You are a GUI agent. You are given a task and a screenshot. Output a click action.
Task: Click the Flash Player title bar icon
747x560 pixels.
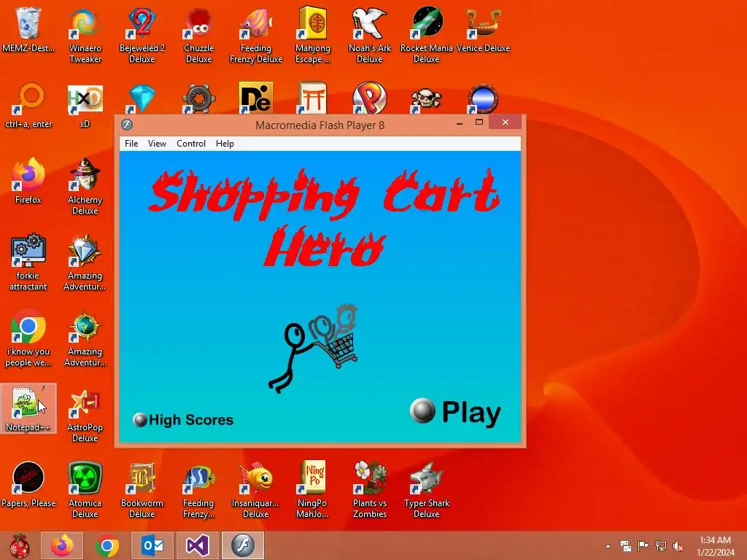point(127,125)
